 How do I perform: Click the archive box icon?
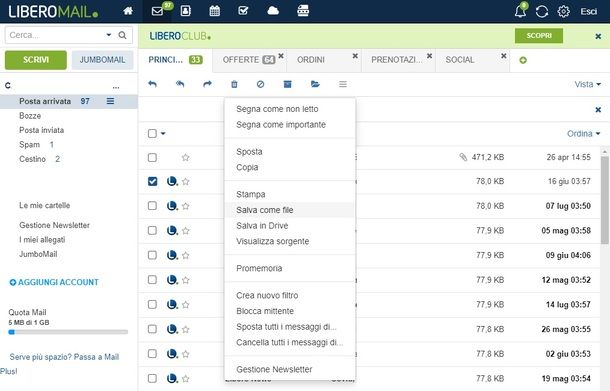(x=287, y=84)
